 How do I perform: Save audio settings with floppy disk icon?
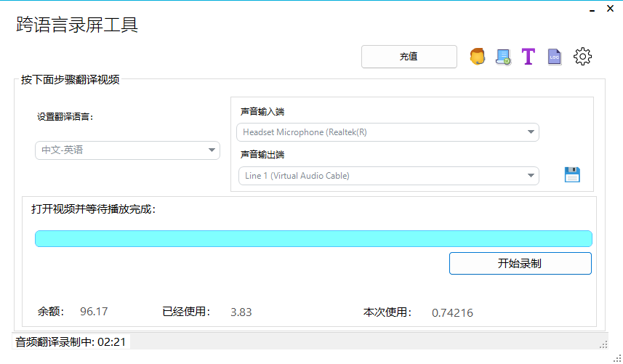(572, 174)
